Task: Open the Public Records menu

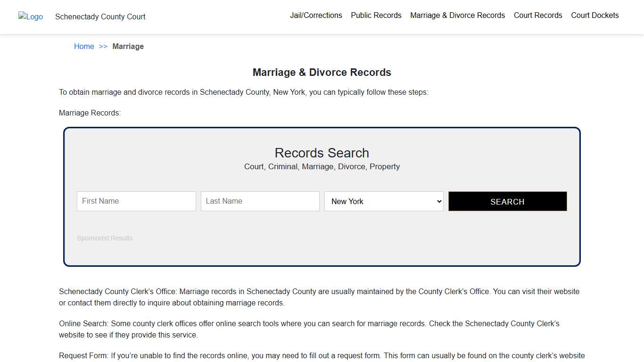Action: [376, 15]
